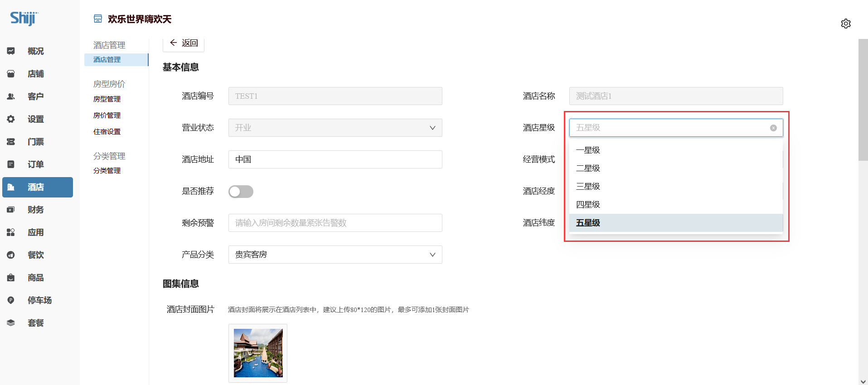This screenshot has width=868, height=385.
Task: Toggle the 是否推荐 switch
Action: point(241,192)
